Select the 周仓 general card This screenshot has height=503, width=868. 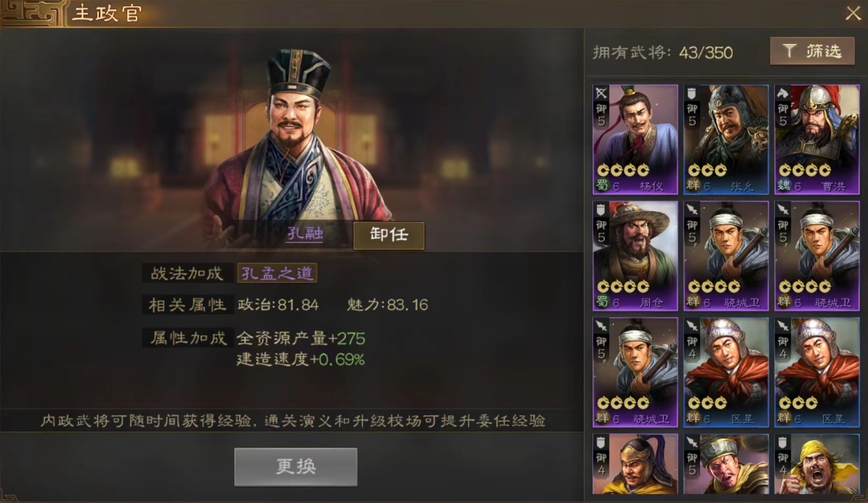635,256
